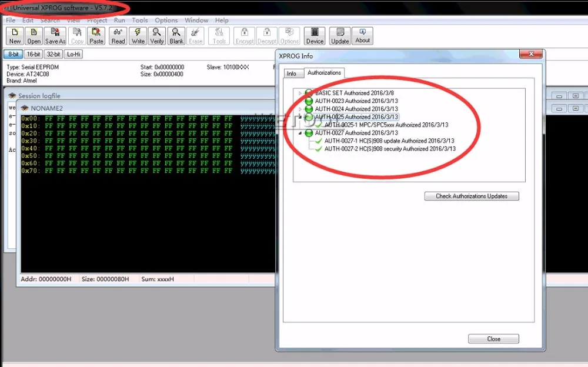
Task: Click hex row at address 0x70
Action: pyautogui.click(x=148, y=171)
